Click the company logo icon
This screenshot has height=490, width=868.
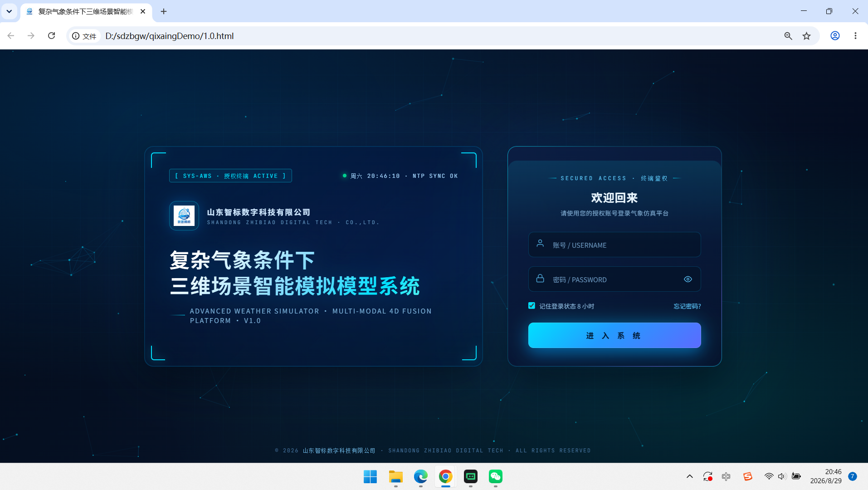pyautogui.click(x=184, y=216)
